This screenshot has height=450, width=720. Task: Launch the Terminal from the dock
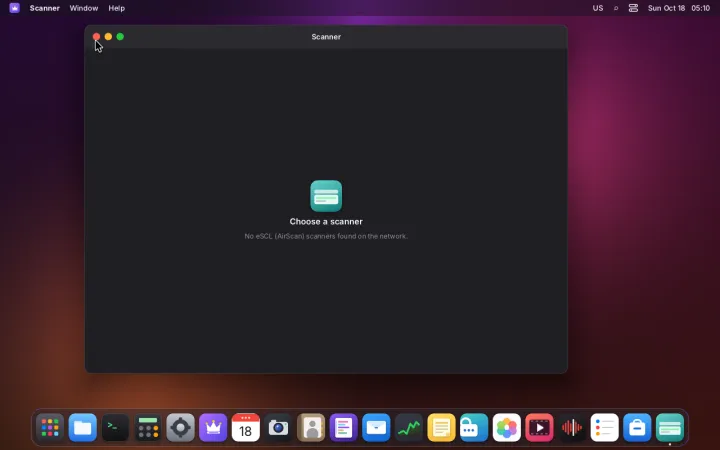115,428
